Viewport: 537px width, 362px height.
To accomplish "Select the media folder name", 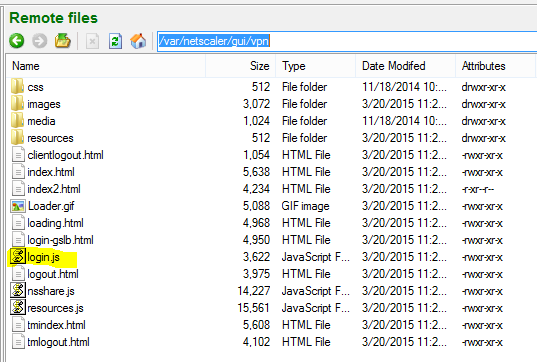I will tap(41, 121).
